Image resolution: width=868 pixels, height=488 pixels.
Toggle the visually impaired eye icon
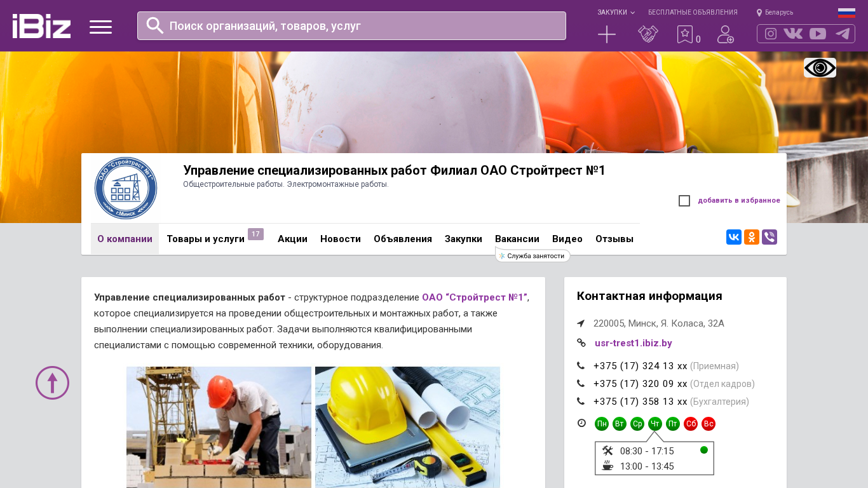click(x=820, y=67)
